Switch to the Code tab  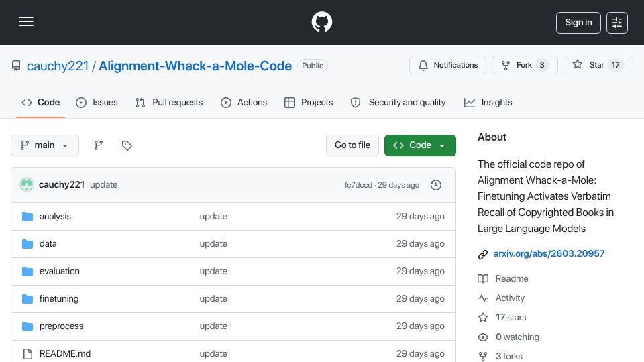point(41,102)
